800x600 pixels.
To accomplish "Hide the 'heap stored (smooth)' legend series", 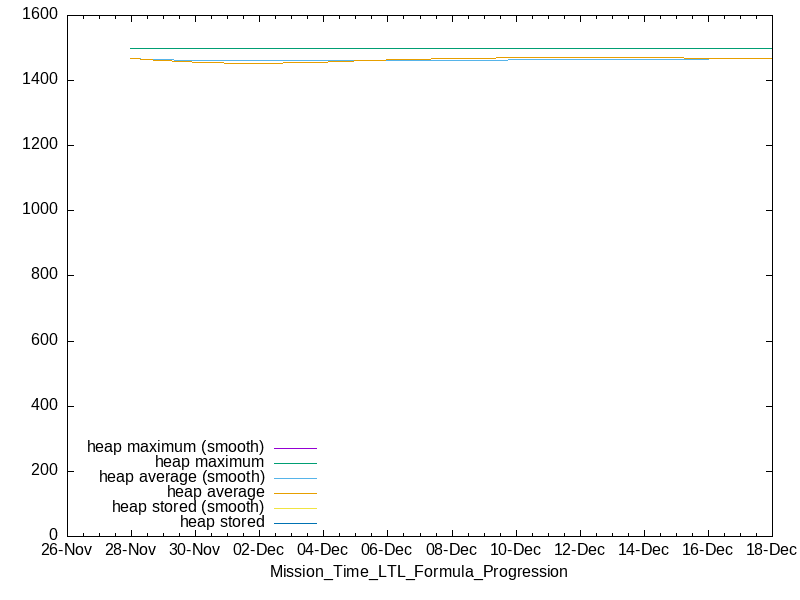I will tap(187, 507).
